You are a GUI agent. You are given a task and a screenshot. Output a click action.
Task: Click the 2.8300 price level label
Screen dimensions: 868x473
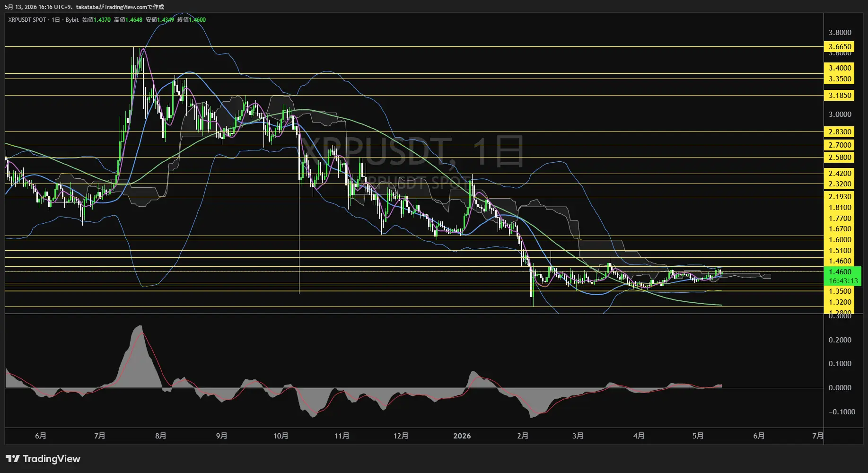(x=840, y=132)
